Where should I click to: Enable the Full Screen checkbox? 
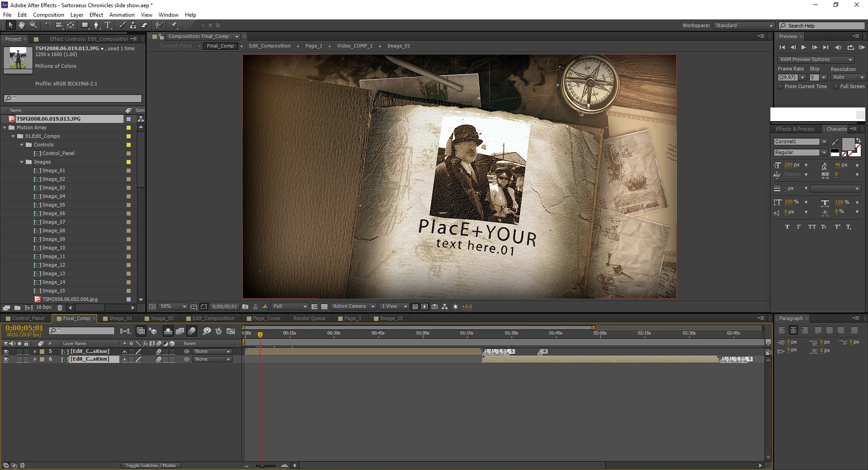point(836,87)
